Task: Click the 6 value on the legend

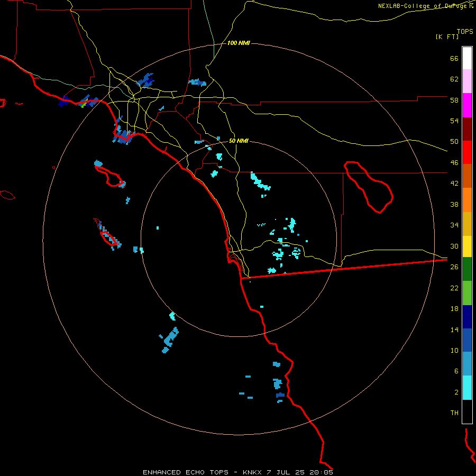Action: coord(456,371)
